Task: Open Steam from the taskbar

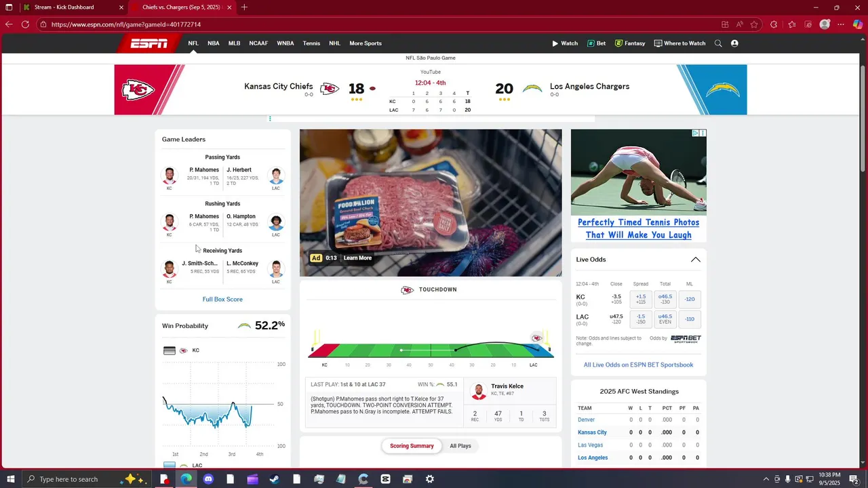Action: pyautogui.click(x=275, y=479)
